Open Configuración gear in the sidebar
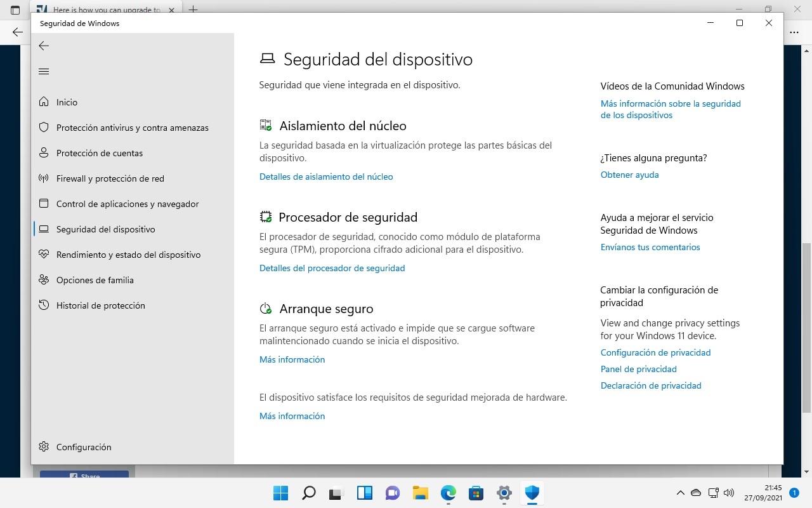Viewport: 812px width, 508px height. 44,447
